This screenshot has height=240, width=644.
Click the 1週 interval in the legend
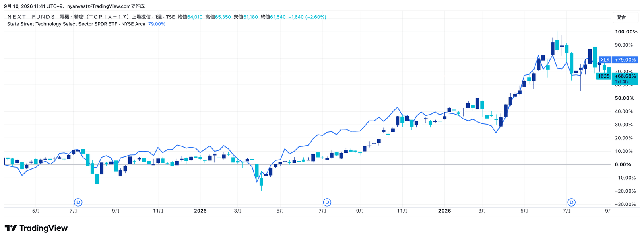click(x=158, y=17)
